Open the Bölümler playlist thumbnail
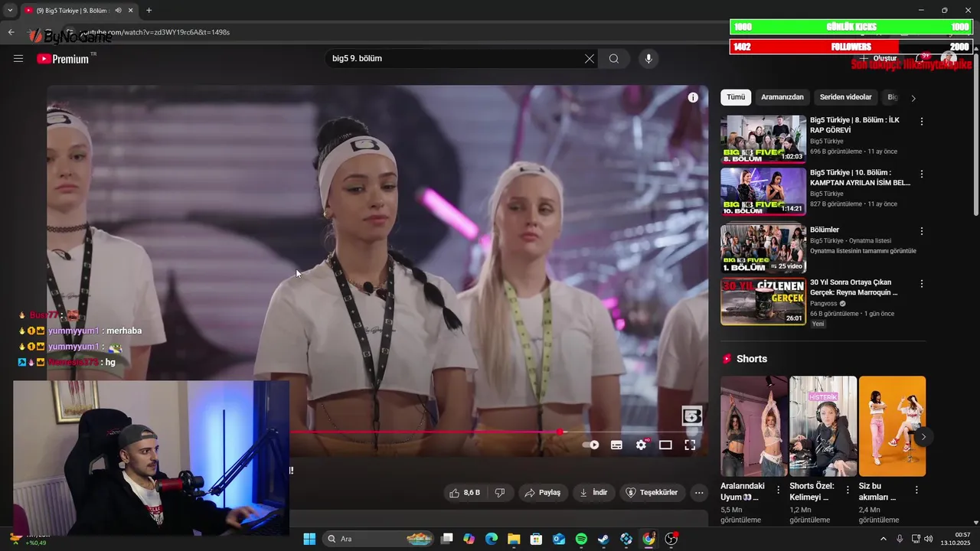This screenshot has width=980, height=551. pyautogui.click(x=763, y=249)
